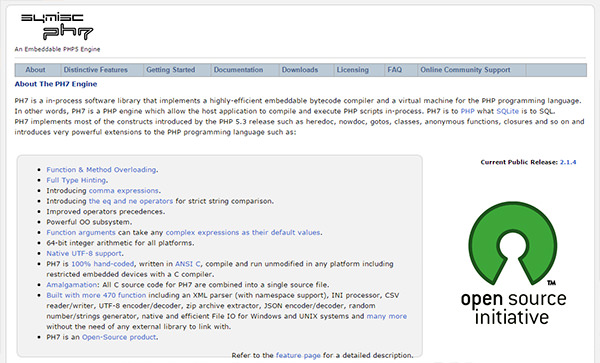
Task: Follow the SQLite link in the intro
Action: (507, 111)
